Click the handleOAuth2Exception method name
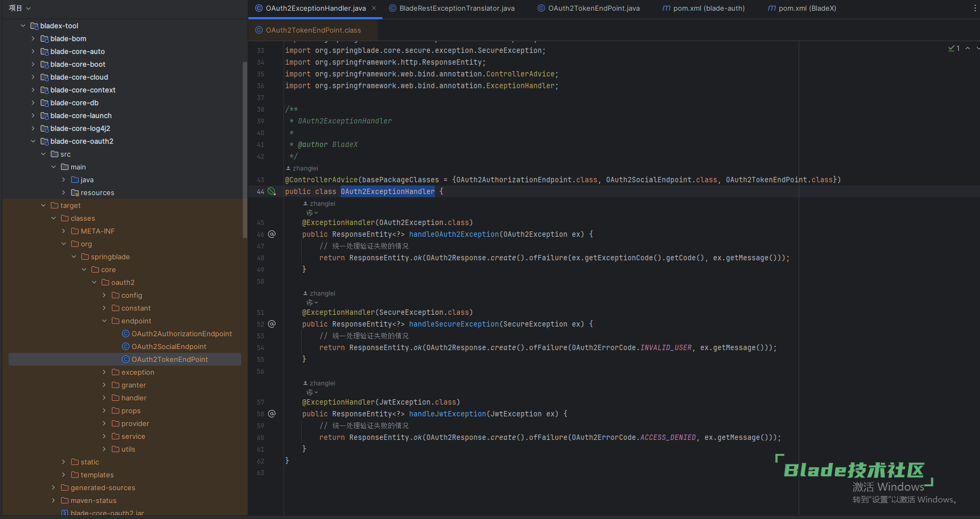This screenshot has height=519, width=980. tap(454, 234)
